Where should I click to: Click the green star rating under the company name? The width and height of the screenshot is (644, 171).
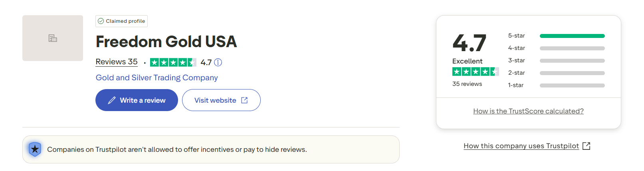[x=173, y=62]
